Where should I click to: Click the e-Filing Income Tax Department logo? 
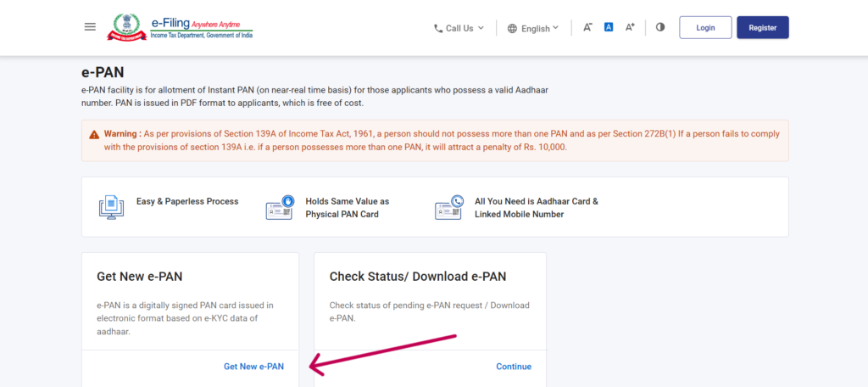(x=179, y=27)
